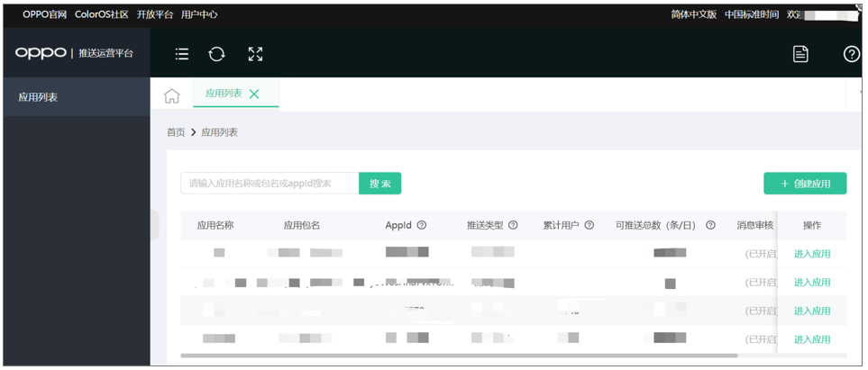This screenshot has width=868, height=370.
Task: Click the refresh icon in header
Action: click(216, 54)
